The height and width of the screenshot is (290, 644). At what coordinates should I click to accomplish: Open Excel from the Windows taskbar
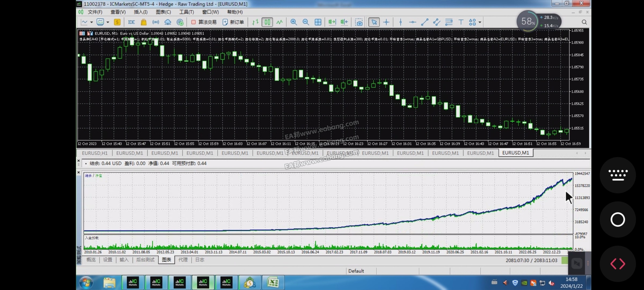pos(273,282)
